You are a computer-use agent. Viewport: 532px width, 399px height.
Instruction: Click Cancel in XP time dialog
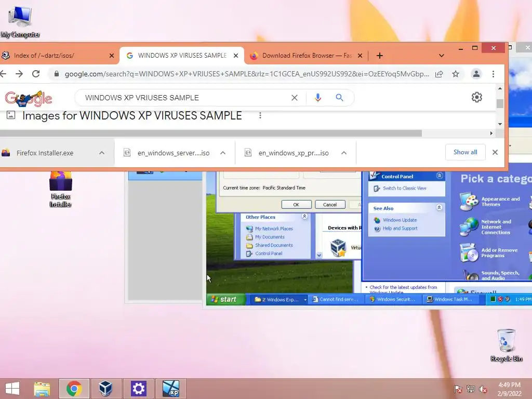[x=330, y=205]
